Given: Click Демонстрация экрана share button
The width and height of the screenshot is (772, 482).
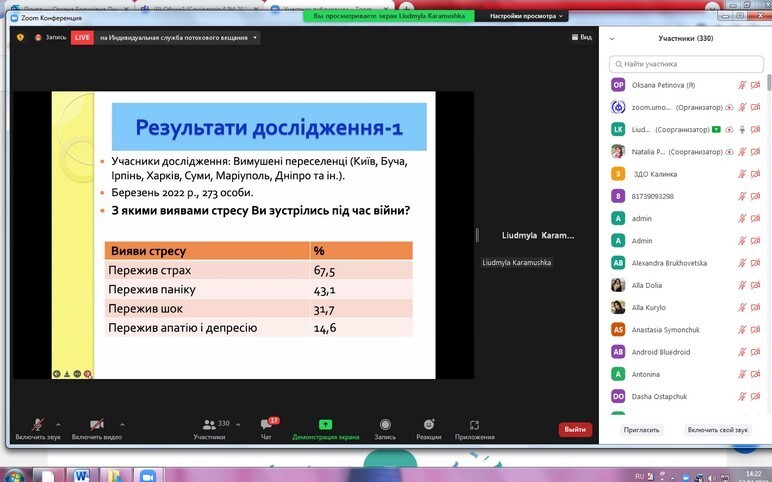Looking at the screenshot, I should 325,428.
